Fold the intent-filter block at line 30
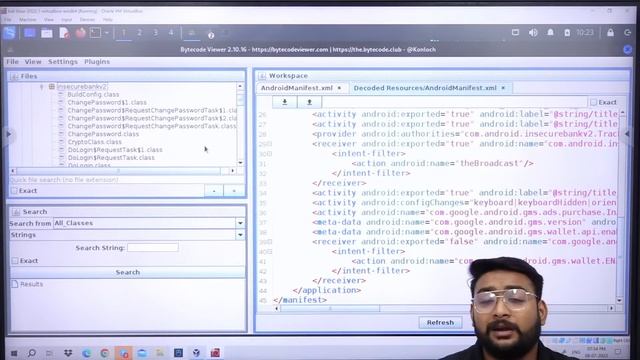This screenshot has height=360, width=640. coord(270,154)
